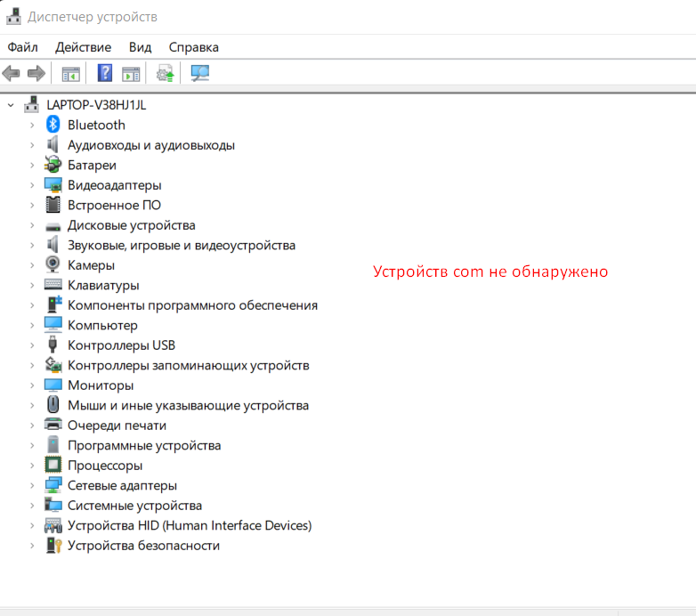Select the Bluetooth tree row
Image resolution: width=696 pixels, height=616 pixels.
coord(96,126)
